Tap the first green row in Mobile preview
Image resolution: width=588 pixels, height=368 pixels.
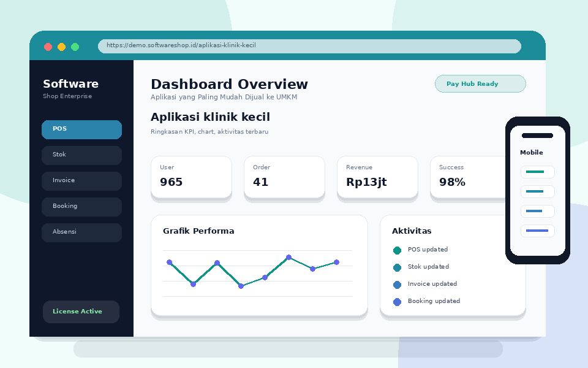tap(537, 172)
